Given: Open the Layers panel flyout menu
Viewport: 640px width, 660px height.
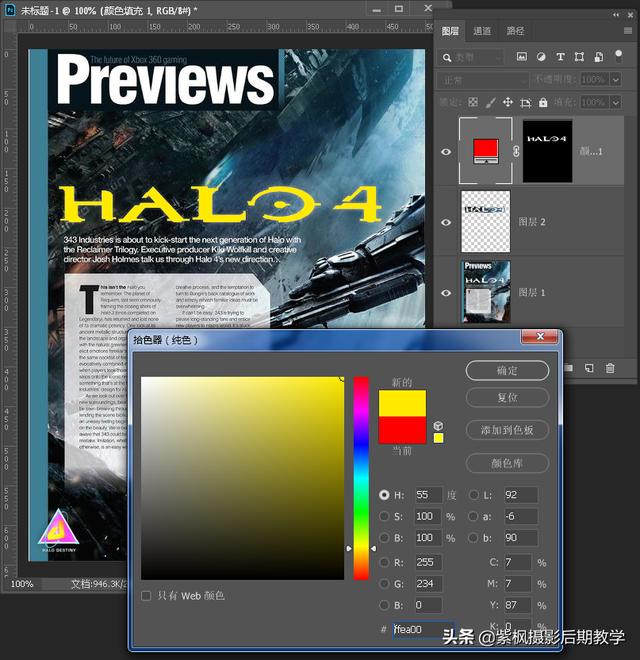Looking at the screenshot, I should (x=628, y=31).
